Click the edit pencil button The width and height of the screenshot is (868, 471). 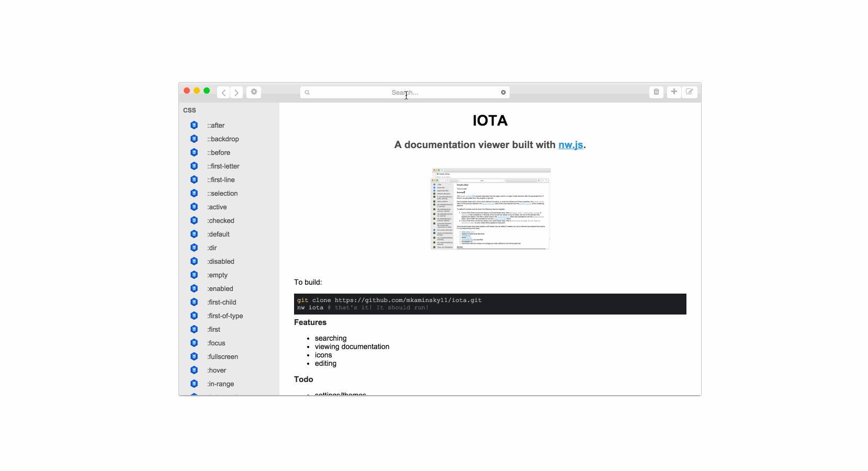(x=690, y=92)
